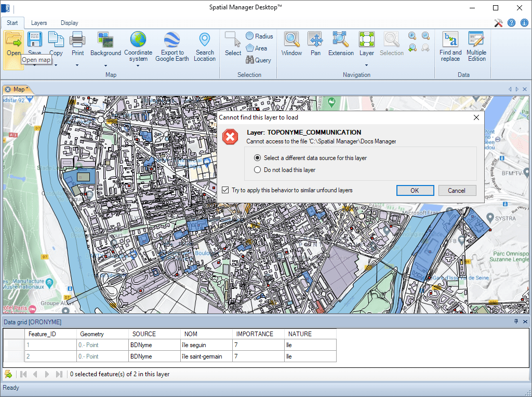Click the NATURE column header

click(x=311, y=334)
